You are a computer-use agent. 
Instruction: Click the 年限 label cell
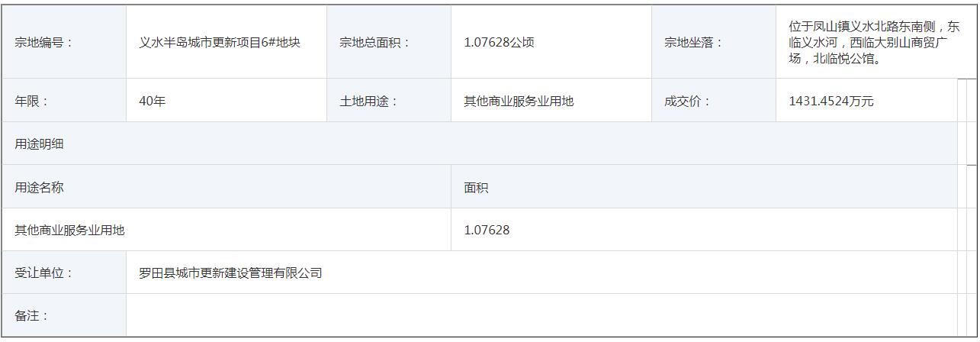click(64, 101)
